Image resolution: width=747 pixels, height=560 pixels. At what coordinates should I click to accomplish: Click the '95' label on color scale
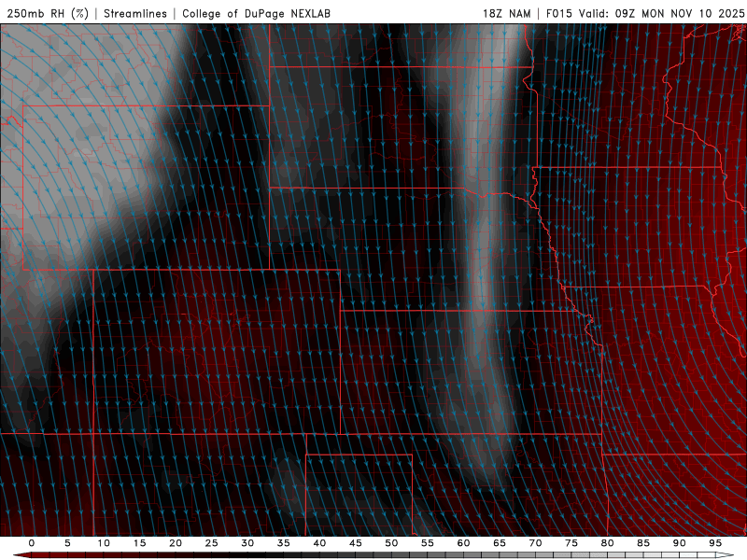[x=715, y=543]
